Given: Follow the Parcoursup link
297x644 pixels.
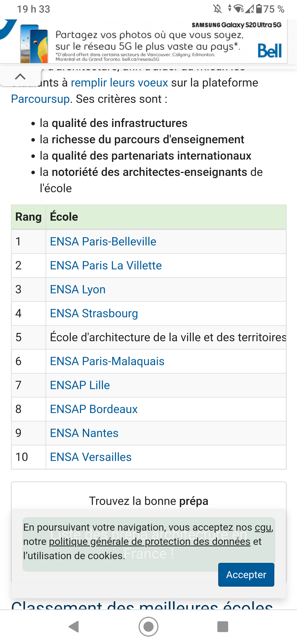Looking at the screenshot, I should (x=40, y=99).
